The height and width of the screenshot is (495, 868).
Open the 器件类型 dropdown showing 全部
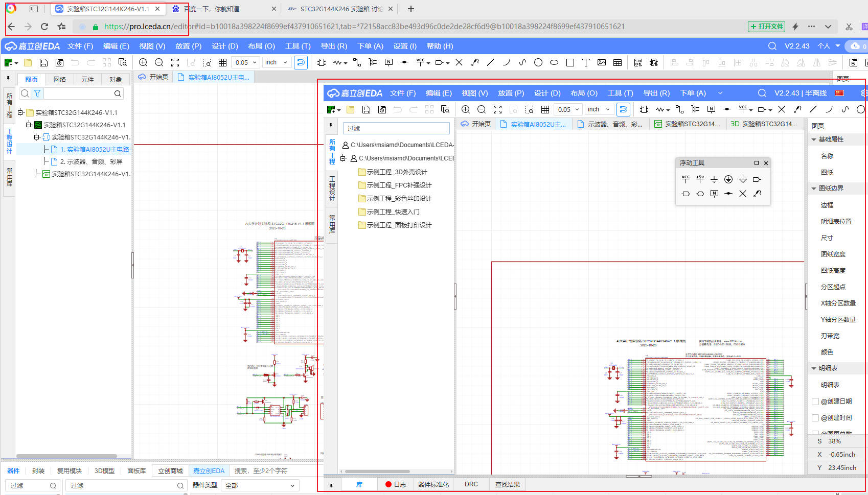(260, 485)
